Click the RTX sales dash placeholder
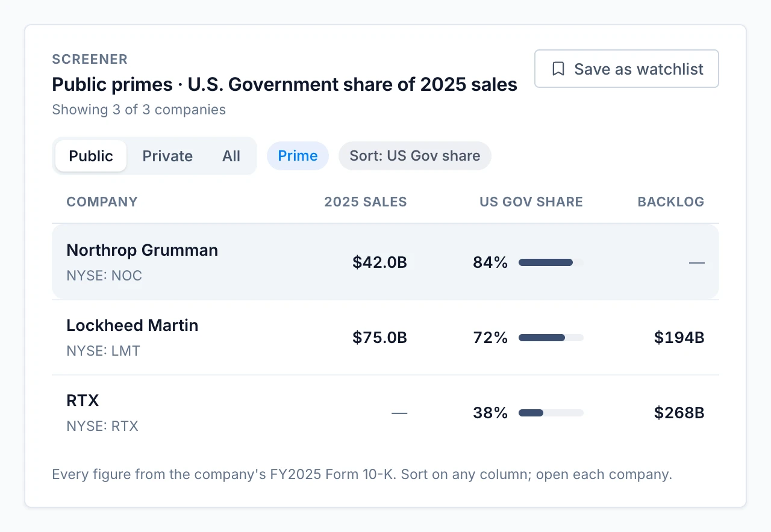 click(x=399, y=413)
